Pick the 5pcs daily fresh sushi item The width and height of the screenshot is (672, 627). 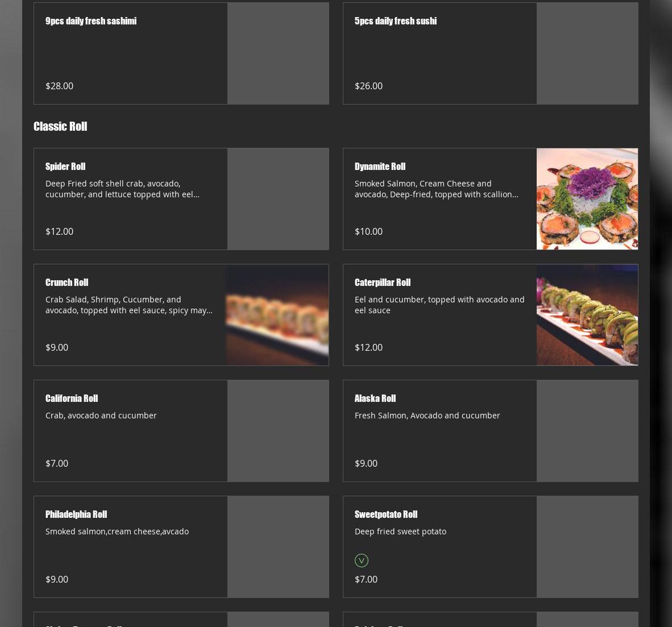[x=490, y=53]
